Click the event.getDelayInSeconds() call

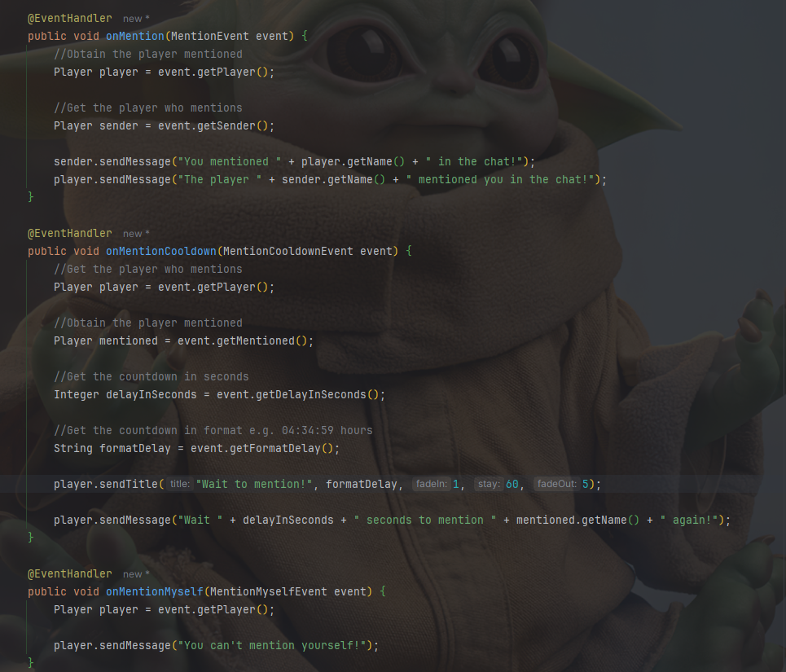(x=298, y=395)
